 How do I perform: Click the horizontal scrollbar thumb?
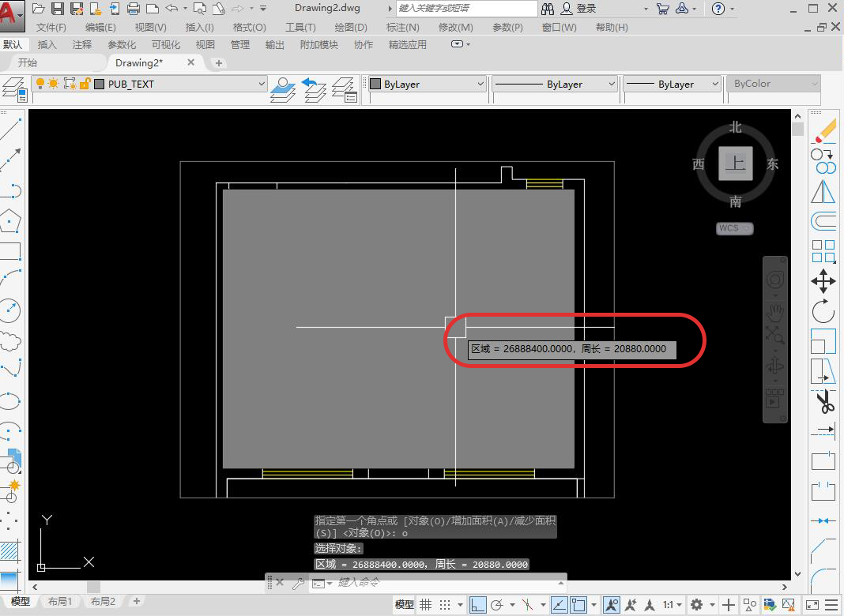pyautogui.click(x=94, y=587)
